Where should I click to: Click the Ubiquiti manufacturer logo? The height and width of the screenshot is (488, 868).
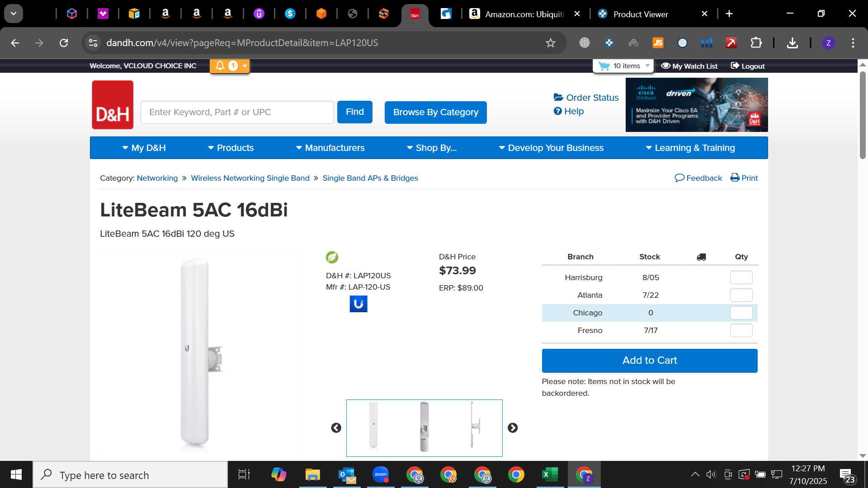click(x=359, y=304)
